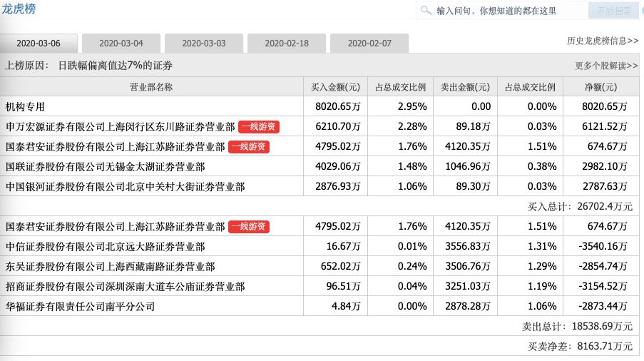The width and height of the screenshot is (644, 361).
Task: Select the 2020-02-07 date tab
Action: 369,43
